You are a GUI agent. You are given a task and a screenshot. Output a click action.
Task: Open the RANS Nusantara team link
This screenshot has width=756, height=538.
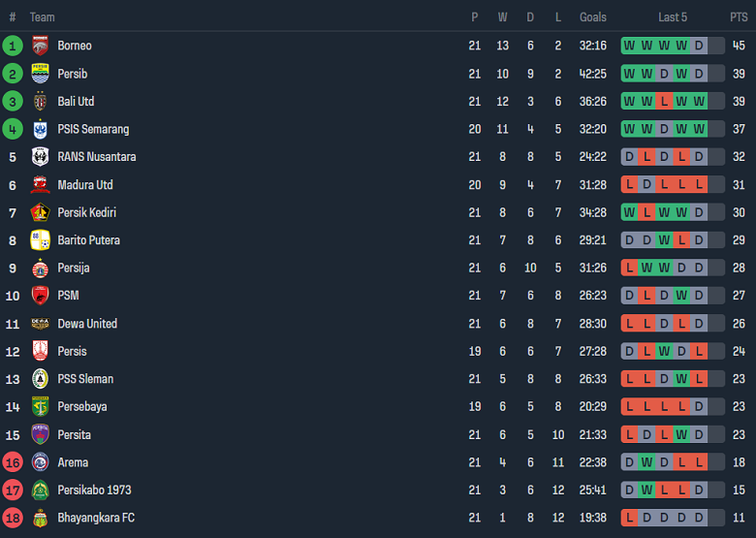pos(96,157)
